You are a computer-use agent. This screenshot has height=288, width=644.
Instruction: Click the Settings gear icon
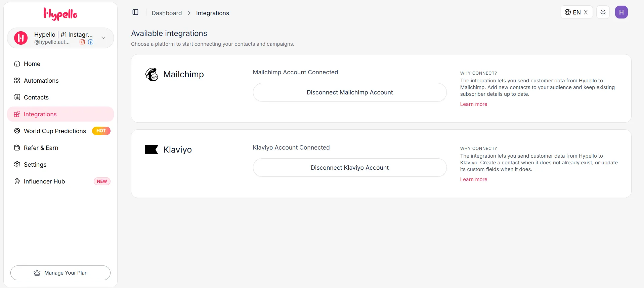coord(17,165)
